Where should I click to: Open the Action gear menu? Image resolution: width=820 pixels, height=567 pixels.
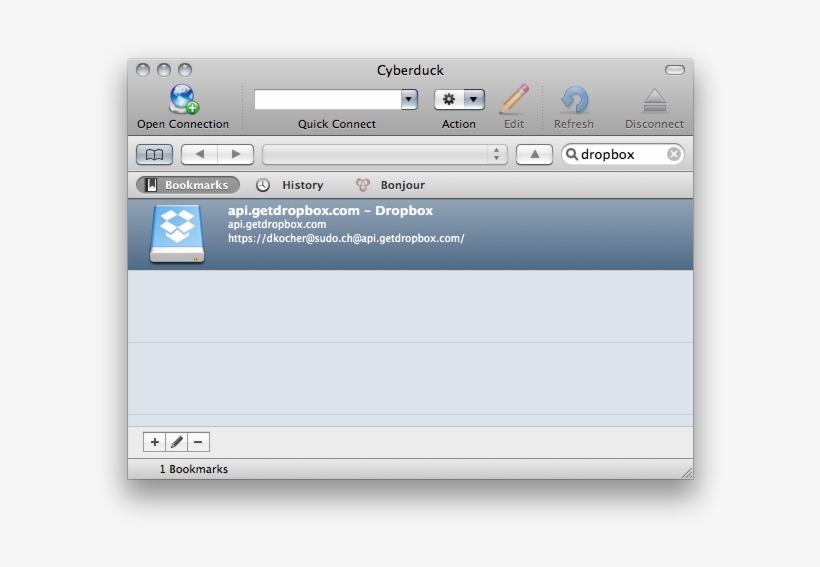tap(449, 99)
